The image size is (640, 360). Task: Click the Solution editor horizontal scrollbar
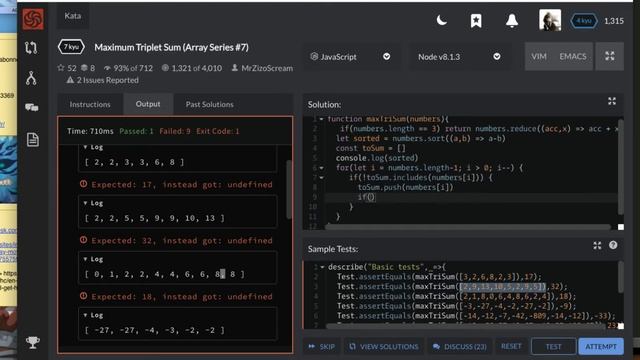468,227
